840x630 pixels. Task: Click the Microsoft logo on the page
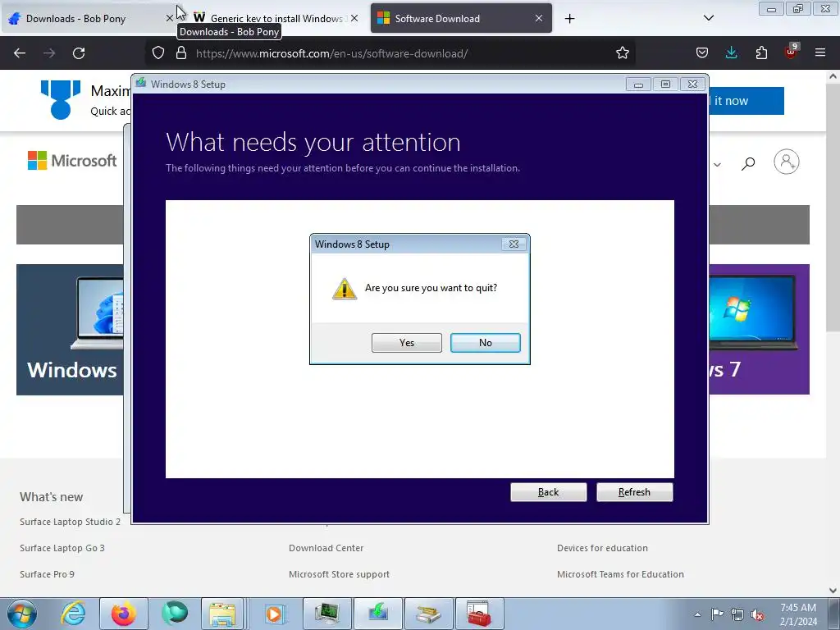click(72, 161)
